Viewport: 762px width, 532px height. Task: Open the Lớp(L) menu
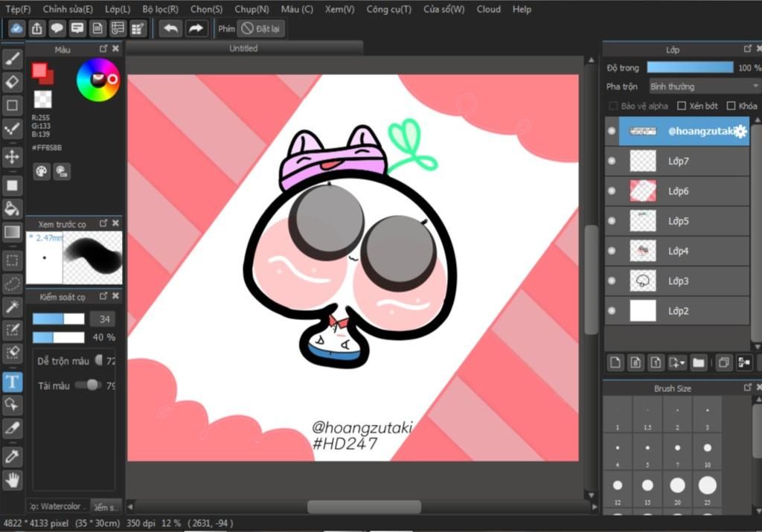point(118,9)
